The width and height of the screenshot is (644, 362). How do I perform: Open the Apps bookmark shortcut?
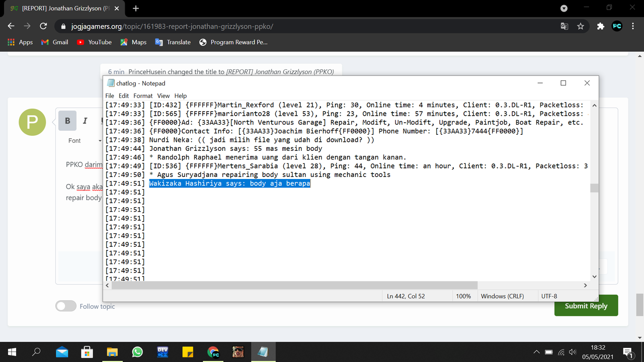[x=20, y=42]
